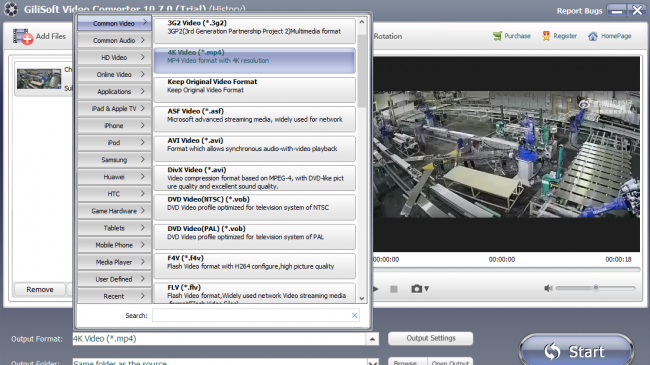This screenshot has height=365, width=650.
Task: Click the GiliSoft film reel logo icon
Action: [11, 9]
